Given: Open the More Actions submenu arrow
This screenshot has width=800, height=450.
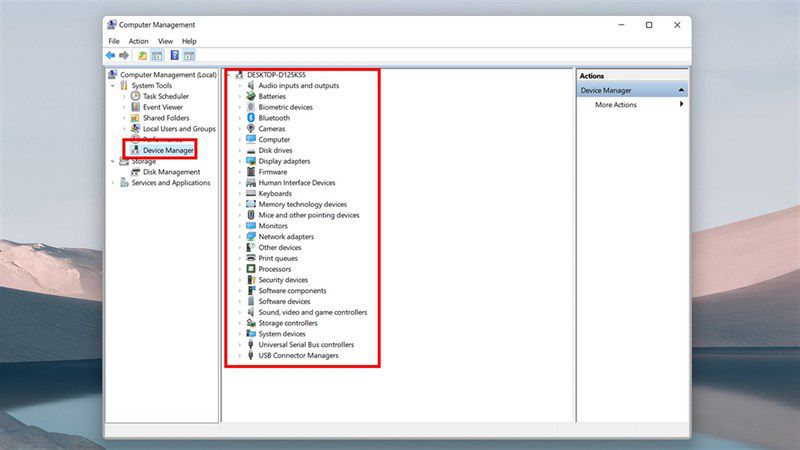Looking at the screenshot, I should (681, 104).
